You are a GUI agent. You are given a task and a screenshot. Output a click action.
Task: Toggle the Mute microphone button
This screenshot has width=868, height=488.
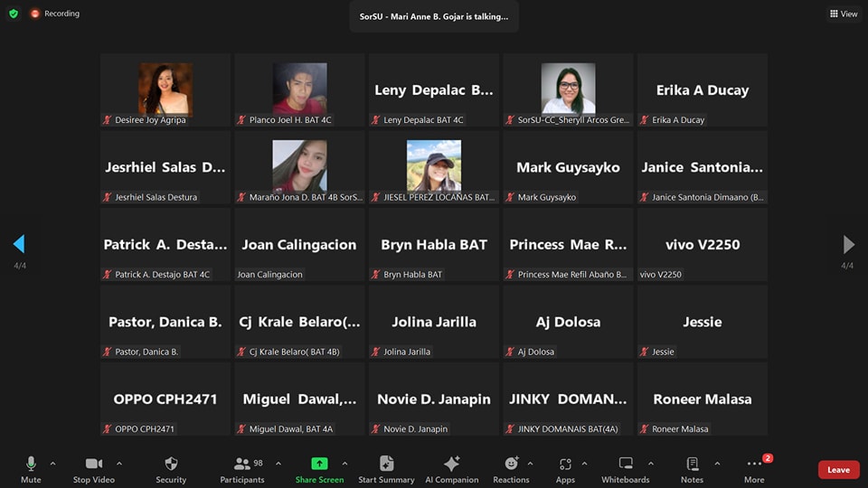[x=31, y=464]
